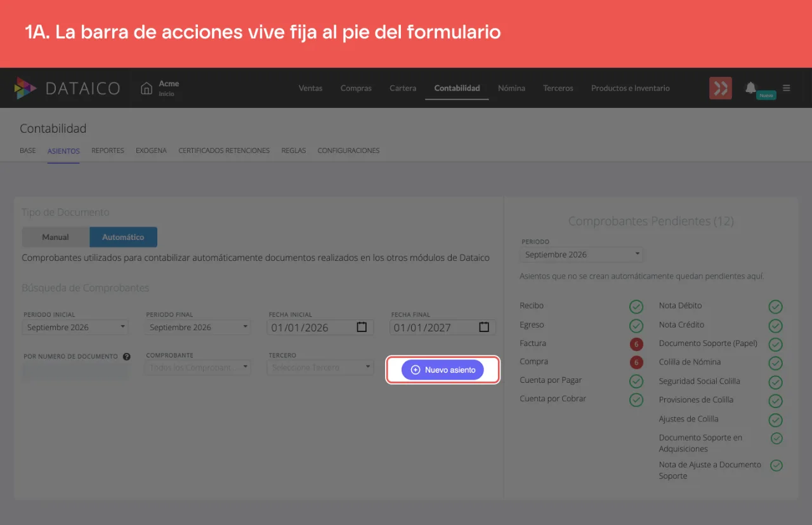Switch to the Reportes tab
Viewport: 812px width, 525px height.
click(x=108, y=150)
